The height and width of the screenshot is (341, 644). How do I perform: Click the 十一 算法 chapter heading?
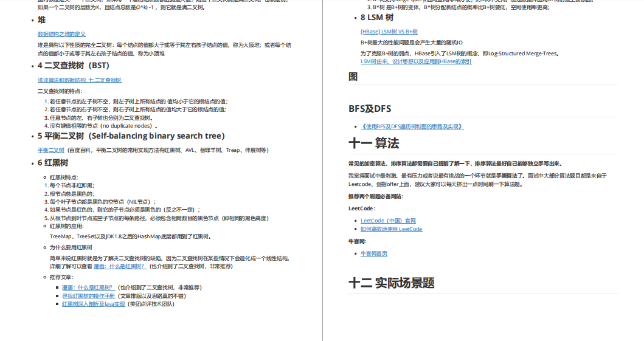(374, 143)
